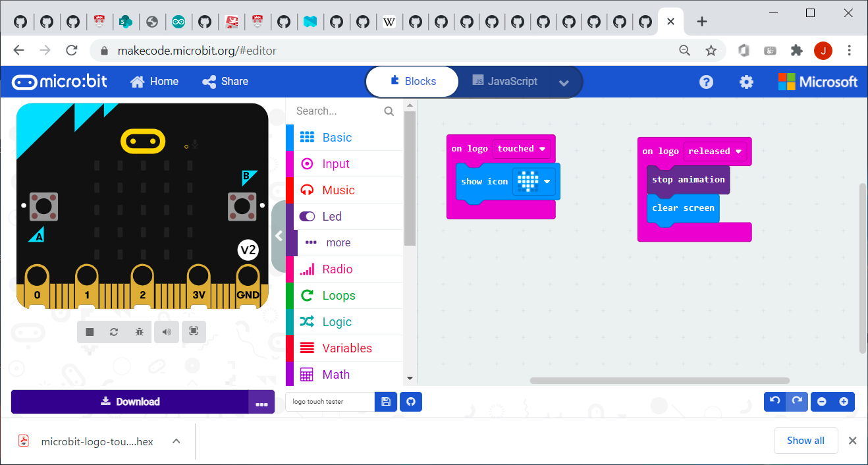868x465 pixels.
Task: Switch to the JavaScript tab
Action: (505, 81)
